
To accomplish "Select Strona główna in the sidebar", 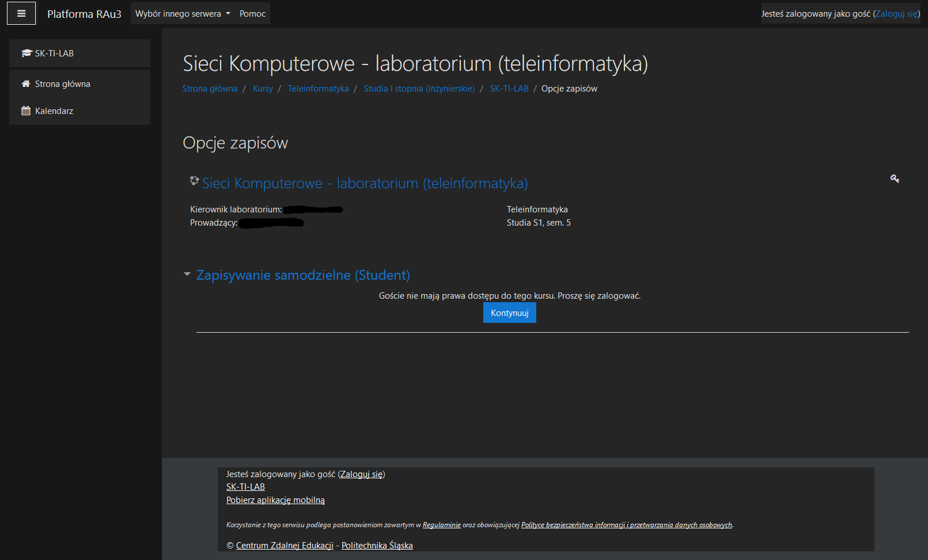I will click(62, 83).
